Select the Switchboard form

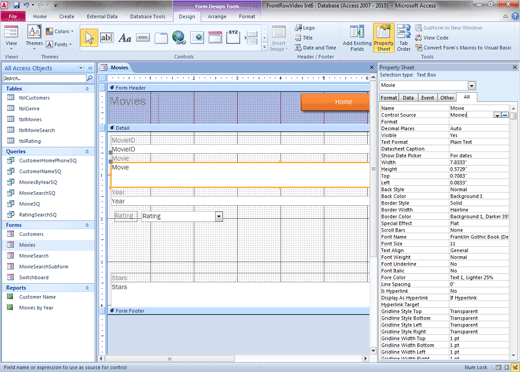click(34, 277)
